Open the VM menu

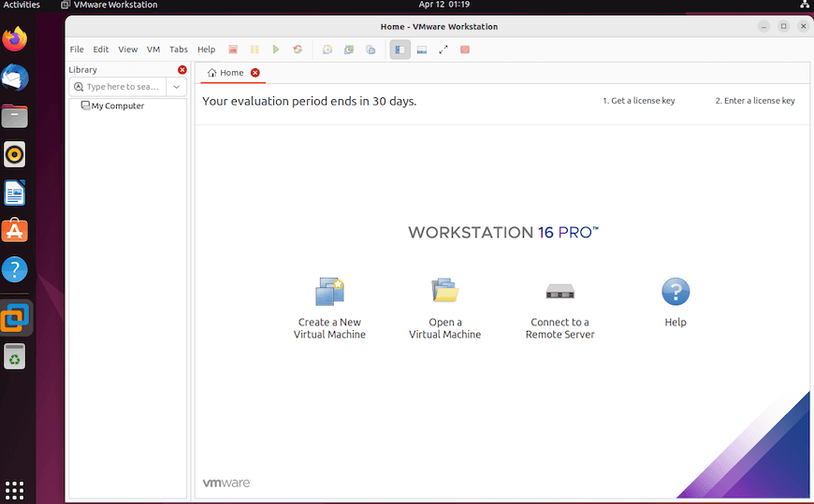pos(153,50)
